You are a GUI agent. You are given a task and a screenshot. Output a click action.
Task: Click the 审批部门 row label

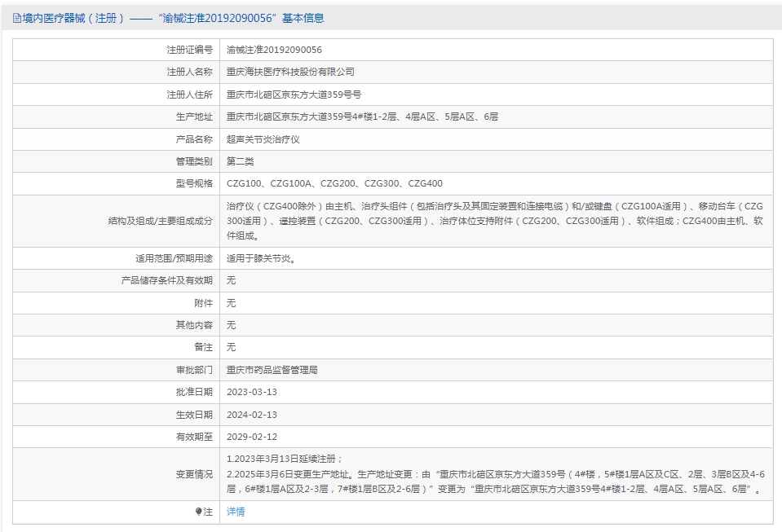click(194, 369)
